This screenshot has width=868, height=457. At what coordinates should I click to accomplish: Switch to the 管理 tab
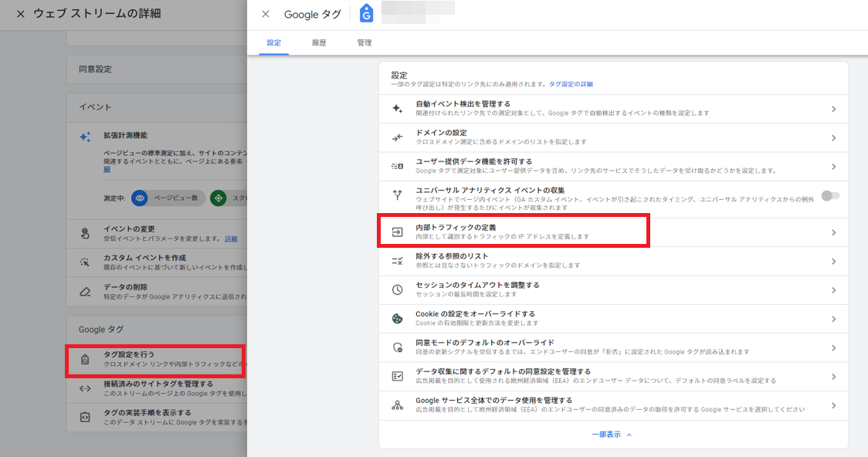click(x=364, y=42)
